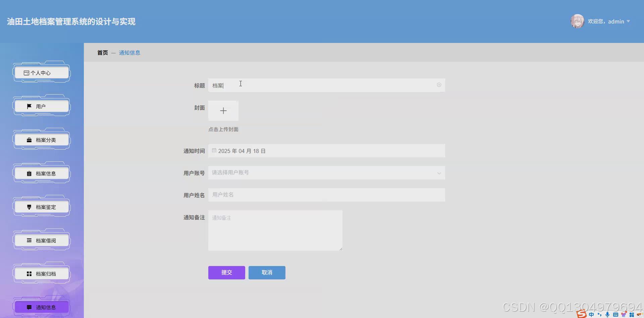Viewport: 644px width, 318px height.
Task: Select the 用户 flag icon in sidebar
Action: coord(41,106)
